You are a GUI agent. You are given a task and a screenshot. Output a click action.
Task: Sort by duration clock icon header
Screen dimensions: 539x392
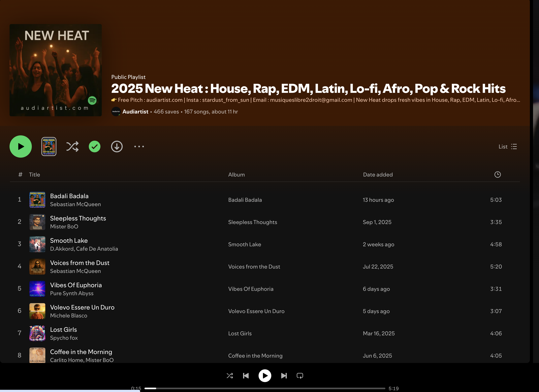point(497,175)
